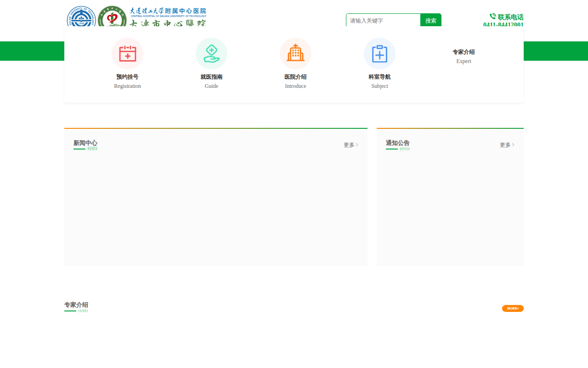Open the Subject clipboard icon

pos(379,53)
